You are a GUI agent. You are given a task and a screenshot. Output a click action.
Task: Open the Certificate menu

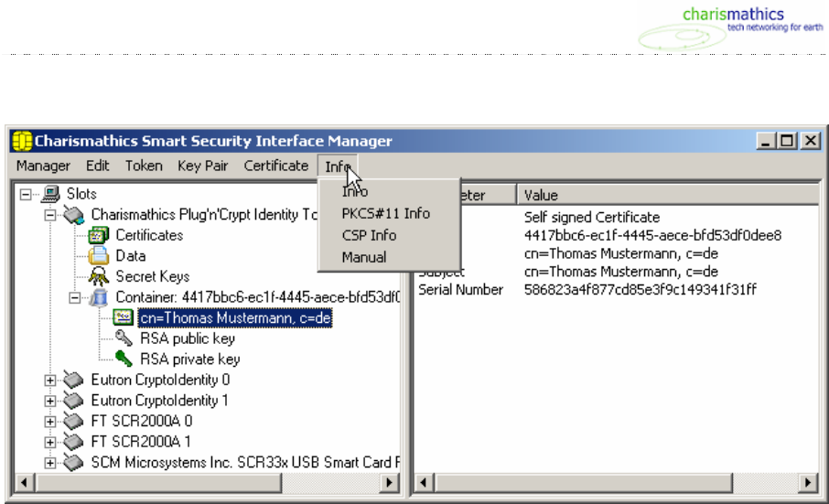pyautogui.click(x=276, y=166)
